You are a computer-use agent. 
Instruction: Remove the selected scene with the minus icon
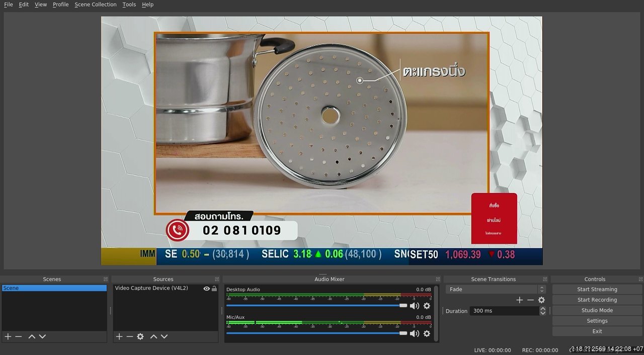pos(19,336)
